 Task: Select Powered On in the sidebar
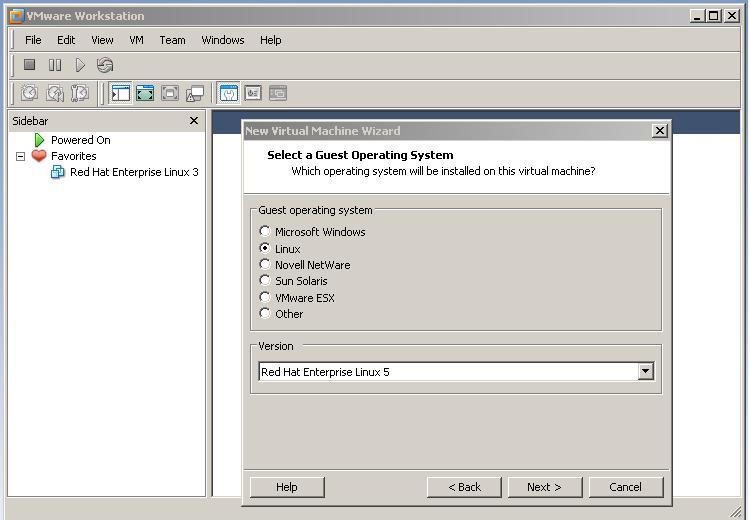click(81, 140)
